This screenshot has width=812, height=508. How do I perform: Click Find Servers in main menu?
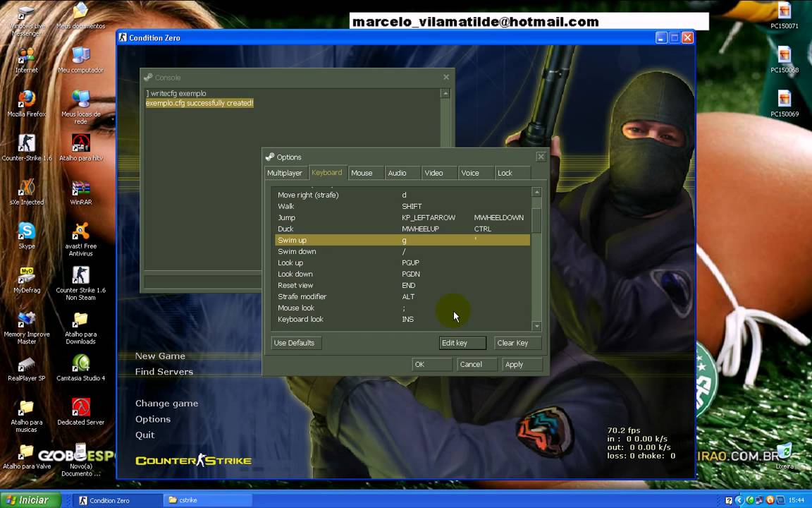click(x=164, y=372)
